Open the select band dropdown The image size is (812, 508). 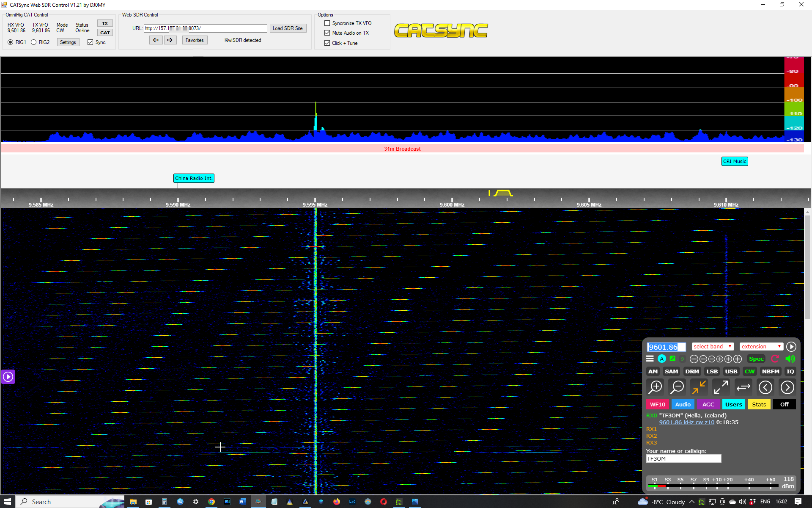712,347
